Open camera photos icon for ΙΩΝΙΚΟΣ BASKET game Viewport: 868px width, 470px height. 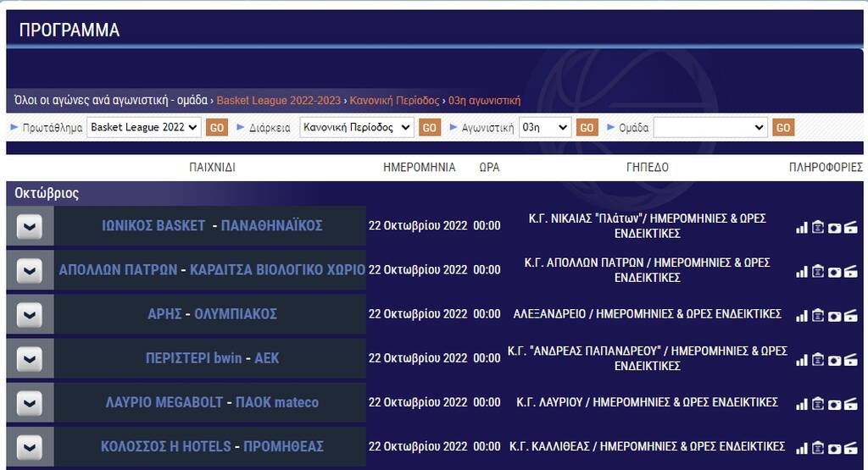tap(834, 228)
